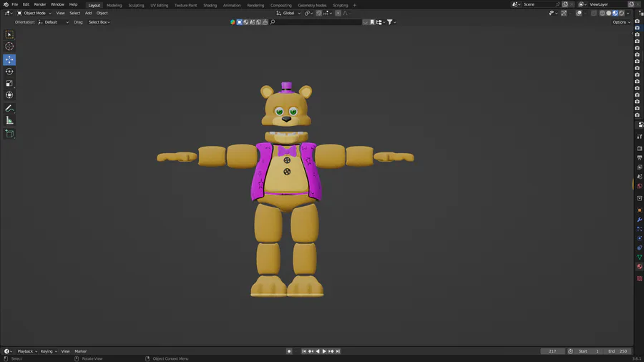Open the Orientation Default dropdown
Image resolution: width=644 pixels, height=362 pixels.
54,22
